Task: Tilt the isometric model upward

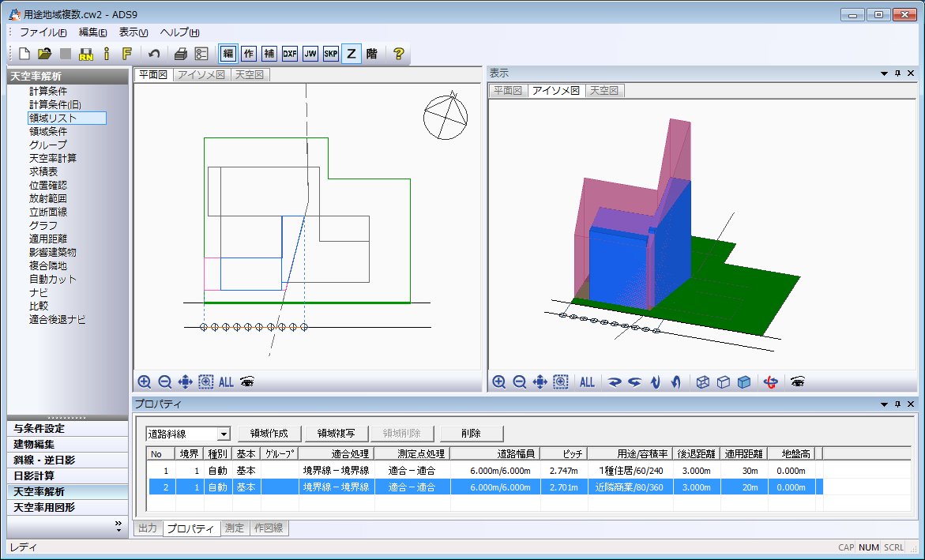Action: point(676,381)
